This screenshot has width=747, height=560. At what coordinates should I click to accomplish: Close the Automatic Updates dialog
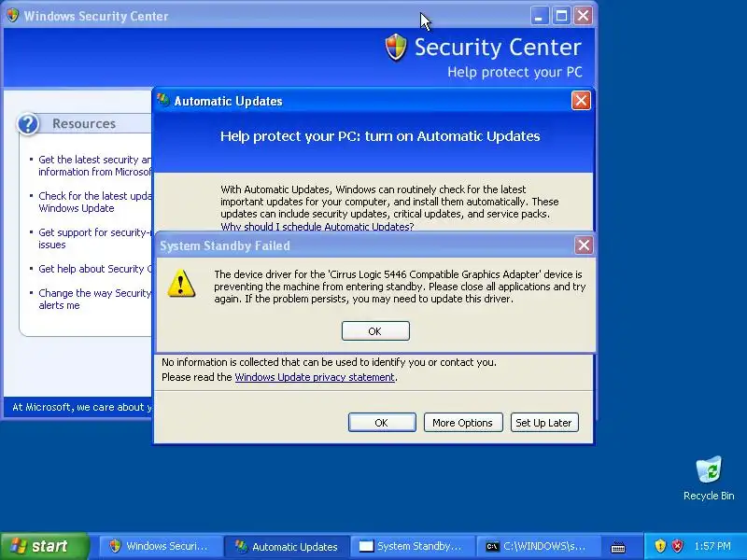pyautogui.click(x=581, y=101)
